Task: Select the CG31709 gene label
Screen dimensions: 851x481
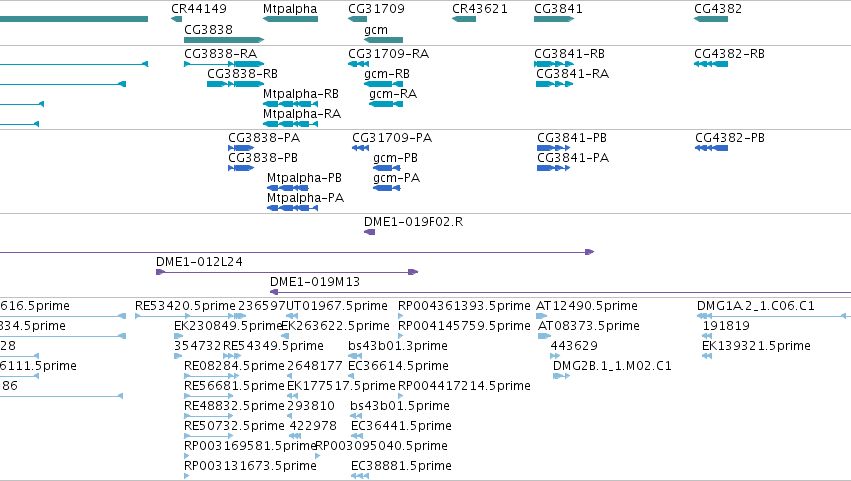Action: tap(376, 9)
